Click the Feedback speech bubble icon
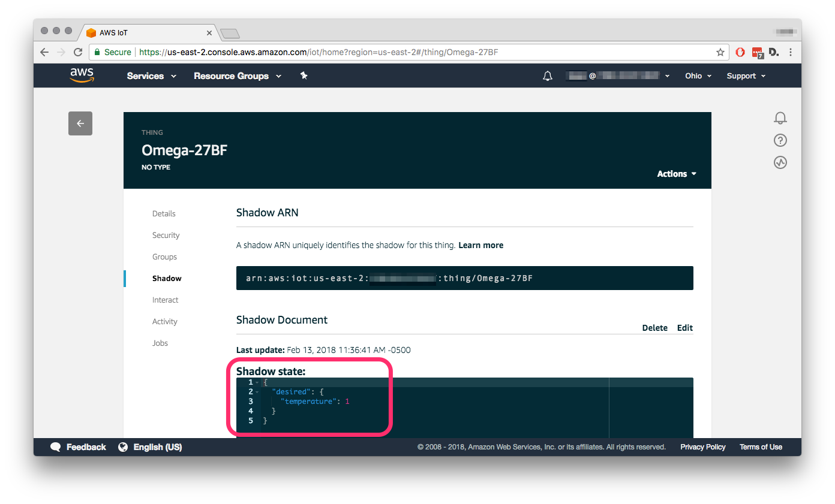 coord(56,447)
